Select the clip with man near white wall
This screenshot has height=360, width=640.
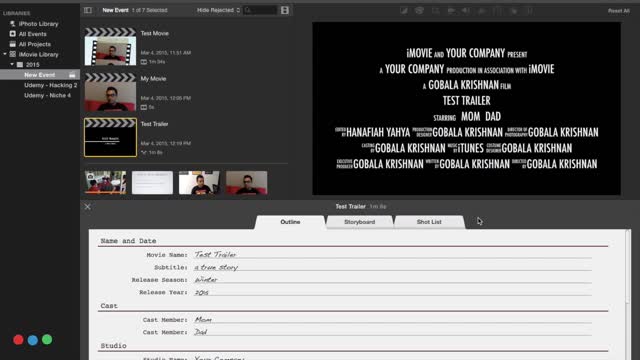click(x=199, y=182)
